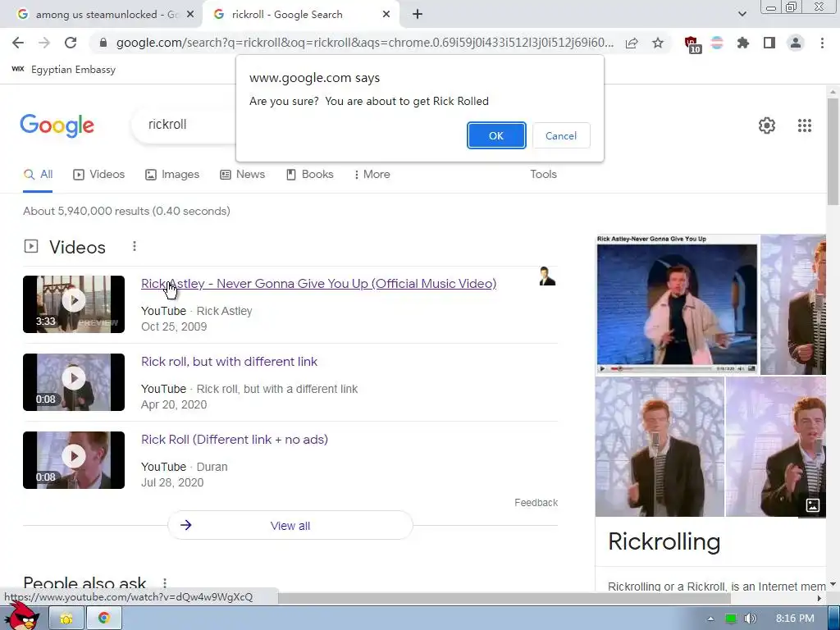Viewport: 840px width, 630px height.
Task: Confirm the dialog with OK
Action: pyautogui.click(x=496, y=135)
